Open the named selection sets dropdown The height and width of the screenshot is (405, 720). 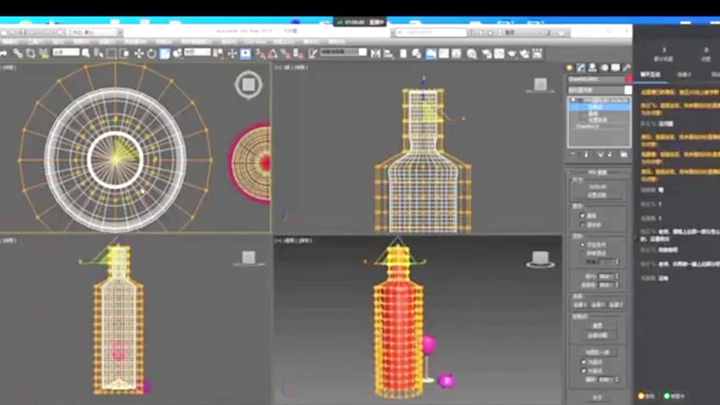point(343,52)
